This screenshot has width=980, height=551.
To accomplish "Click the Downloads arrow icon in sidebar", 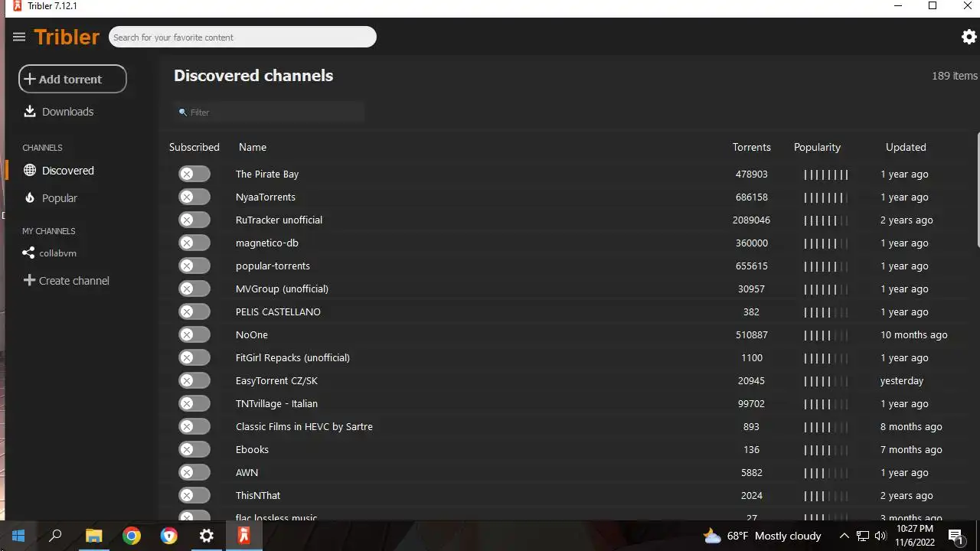I will tap(30, 112).
